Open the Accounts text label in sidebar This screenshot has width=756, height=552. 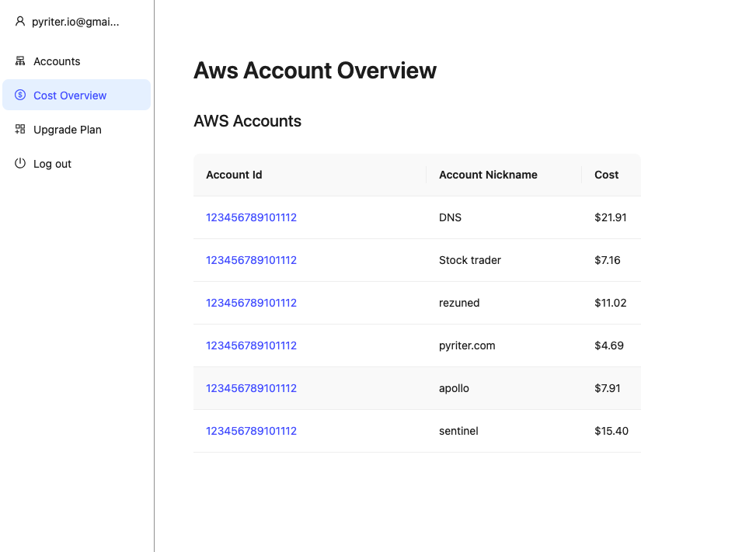(x=57, y=61)
